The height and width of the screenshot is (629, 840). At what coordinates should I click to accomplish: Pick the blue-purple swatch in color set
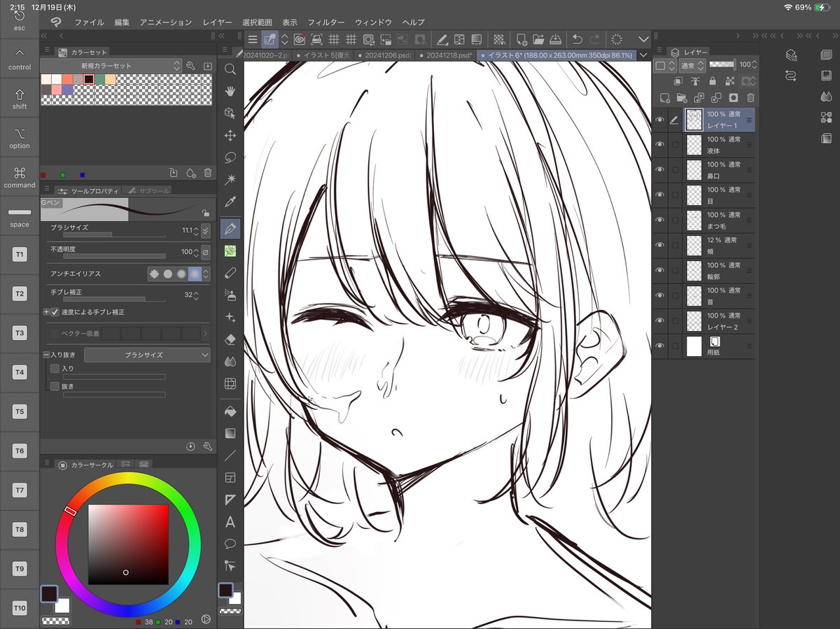66,90
